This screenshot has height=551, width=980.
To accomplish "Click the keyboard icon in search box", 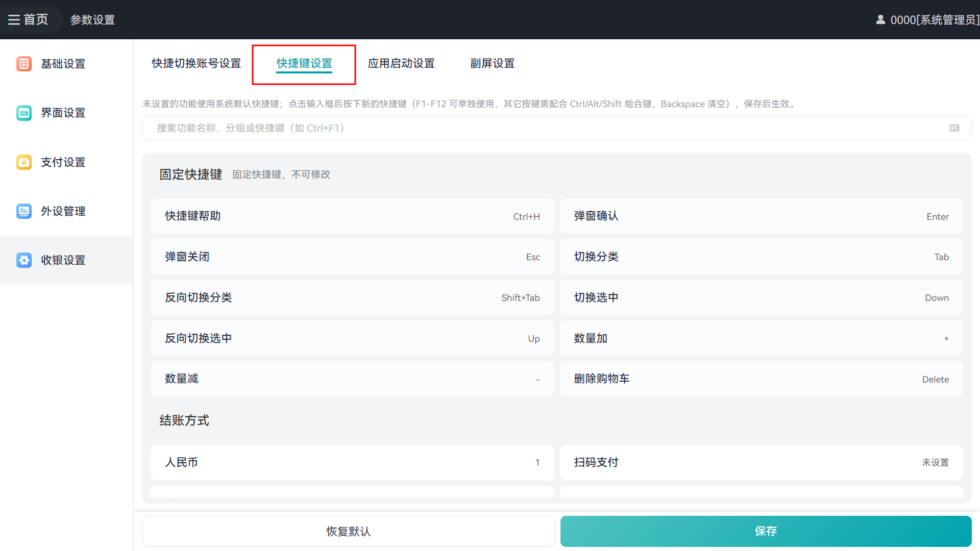I will [954, 128].
